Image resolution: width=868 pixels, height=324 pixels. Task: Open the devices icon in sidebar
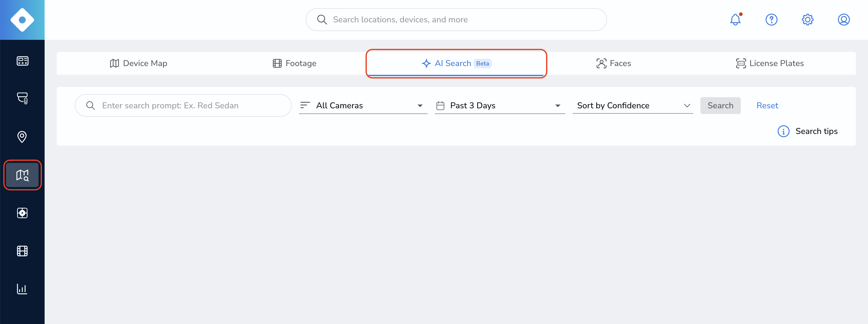[22, 98]
